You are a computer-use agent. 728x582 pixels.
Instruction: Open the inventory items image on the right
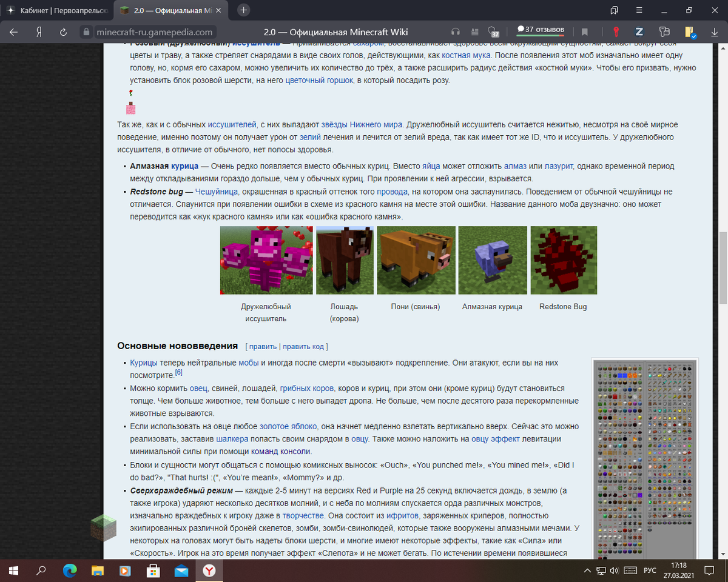(x=645, y=460)
